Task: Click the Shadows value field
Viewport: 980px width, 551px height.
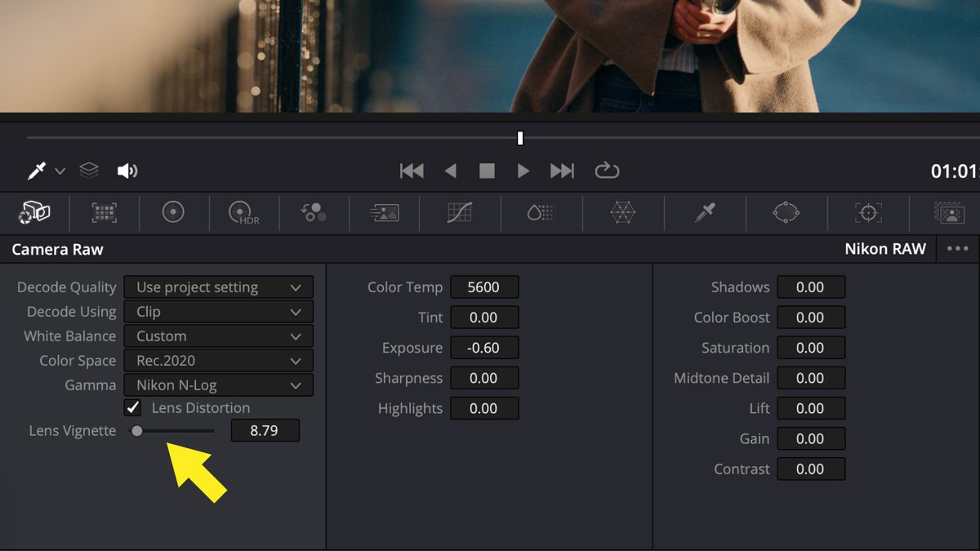Action: 811,287
